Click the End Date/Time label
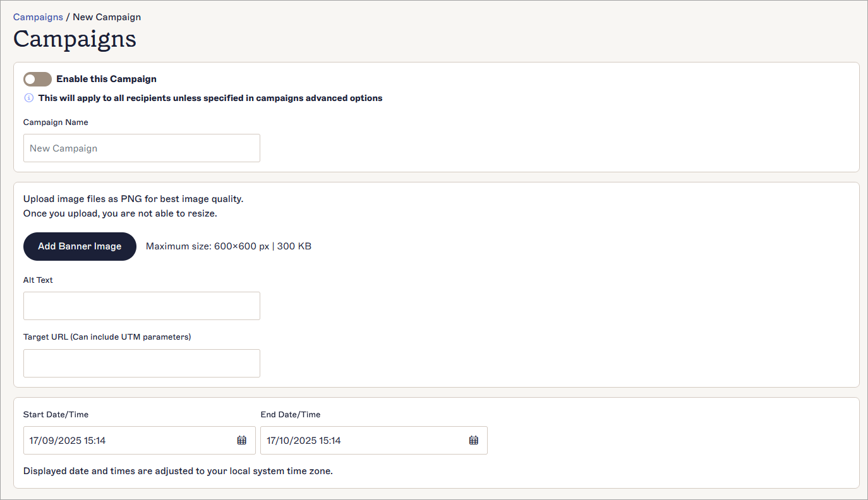868x500 pixels. click(x=290, y=414)
